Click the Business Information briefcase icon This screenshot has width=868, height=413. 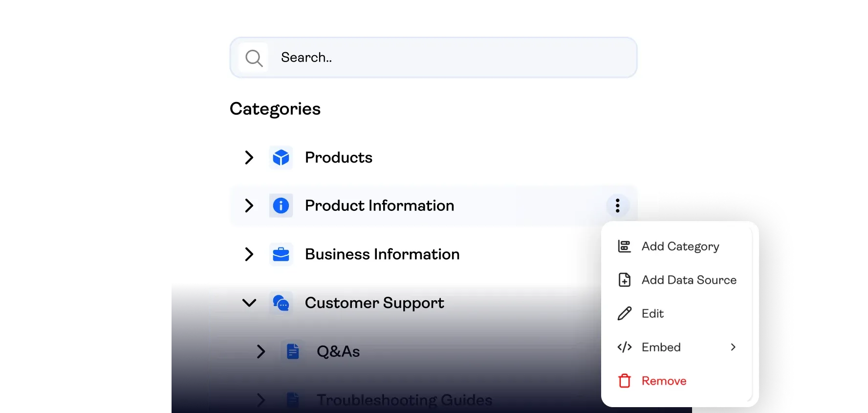coord(281,254)
